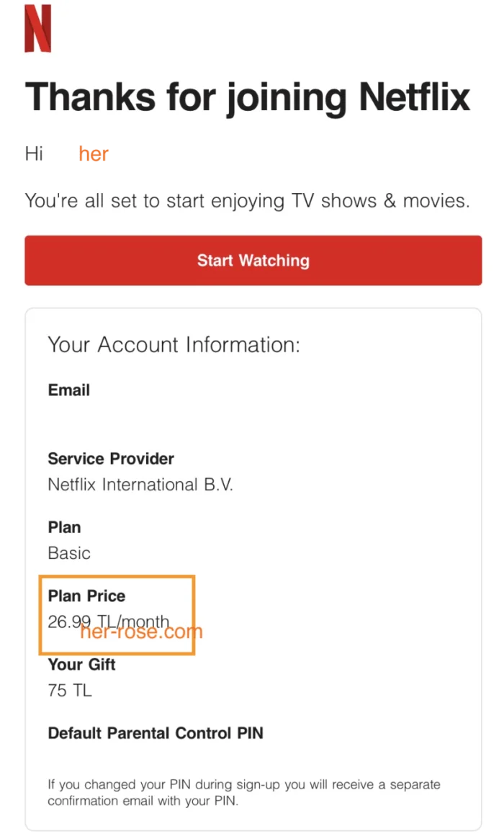Viewport: 504px width, 839px height.
Task: Click the "Thanks for joining Netflix" heading
Action: (x=248, y=97)
